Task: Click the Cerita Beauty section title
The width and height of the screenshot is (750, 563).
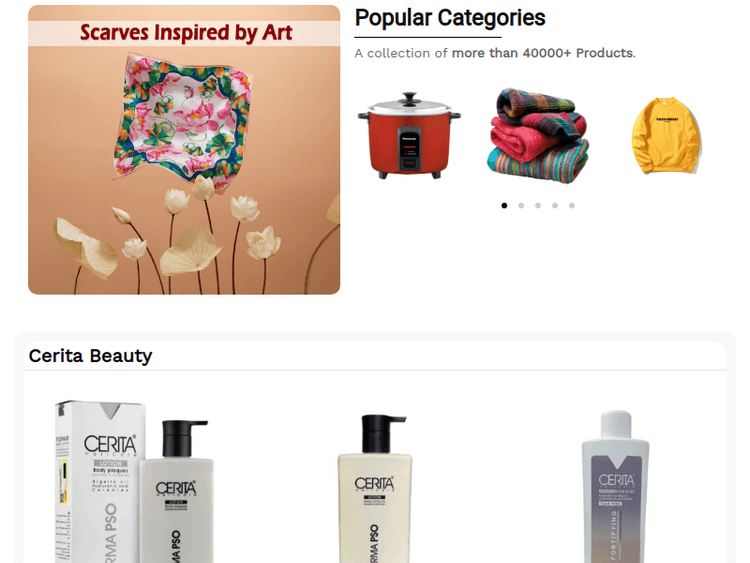Action: pos(90,356)
